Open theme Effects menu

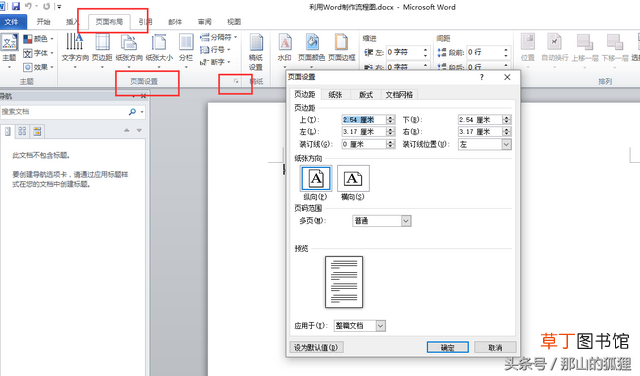coord(38,67)
